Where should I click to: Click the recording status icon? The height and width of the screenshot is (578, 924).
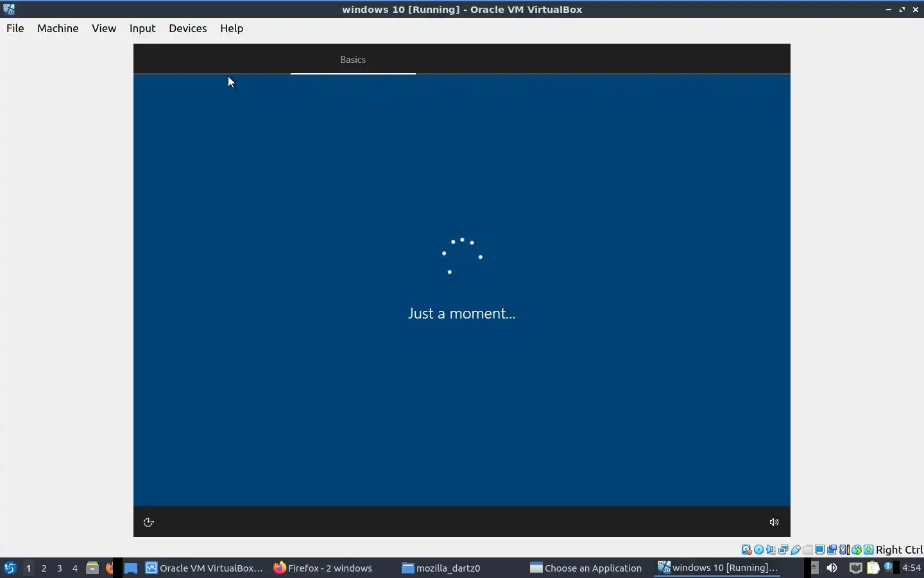click(832, 550)
